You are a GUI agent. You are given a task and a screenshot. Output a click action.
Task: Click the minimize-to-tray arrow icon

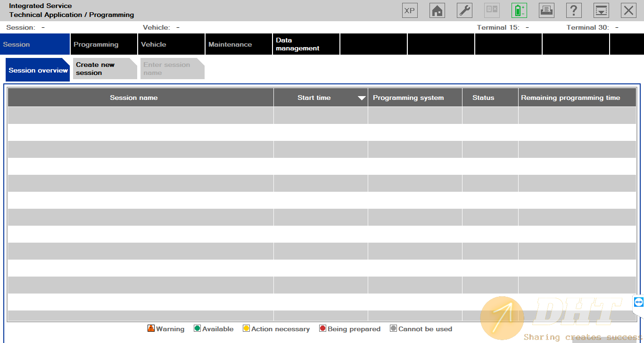[601, 10]
